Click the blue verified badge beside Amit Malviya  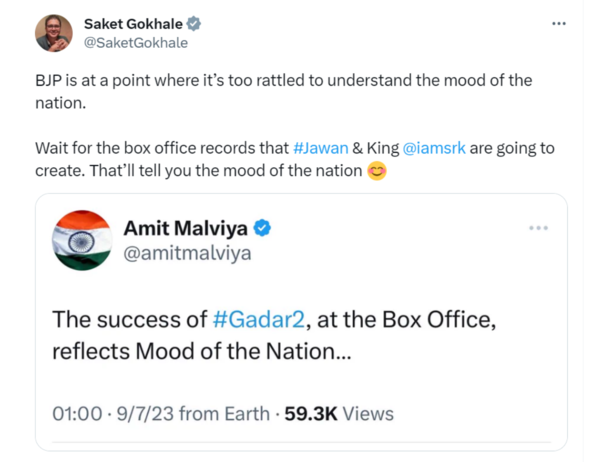[262, 228]
